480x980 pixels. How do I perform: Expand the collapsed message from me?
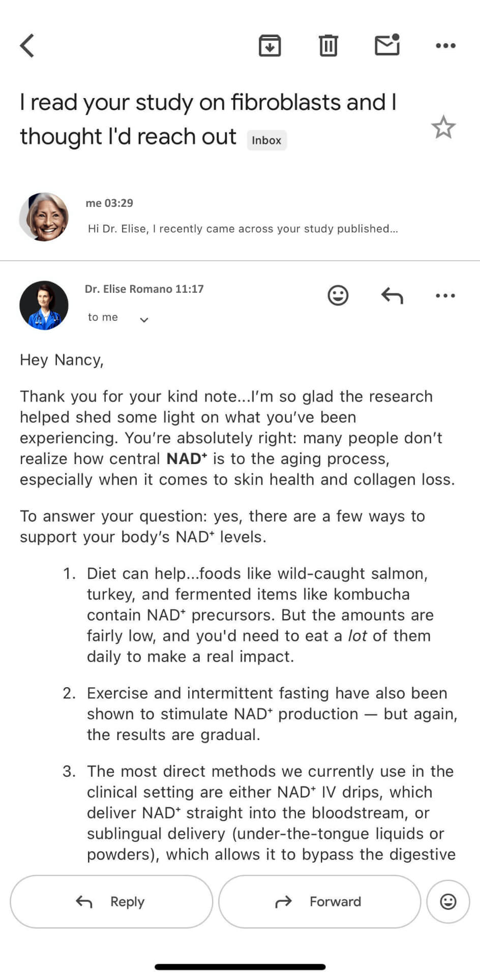pyautogui.click(x=240, y=217)
